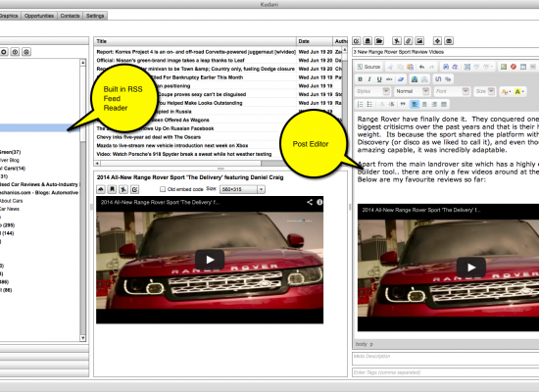
Task: Toggle Bold formatting in the post editor
Action: coord(360,79)
